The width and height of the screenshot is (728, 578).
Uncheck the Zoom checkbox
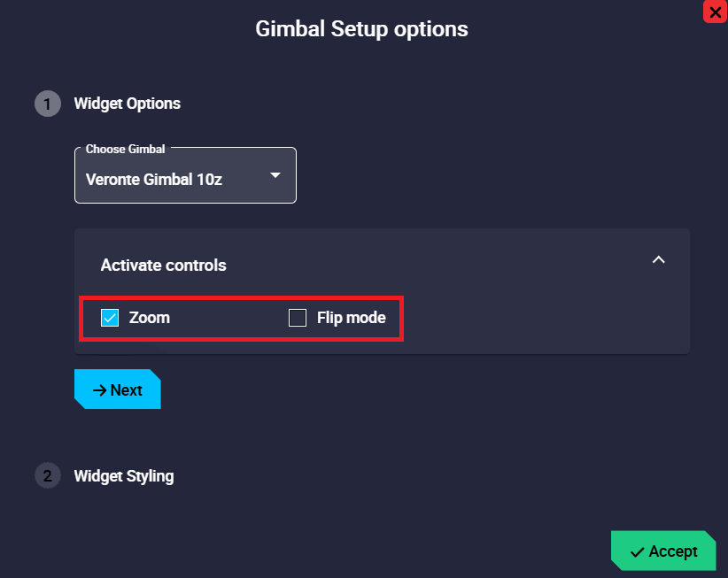click(x=110, y=318)
